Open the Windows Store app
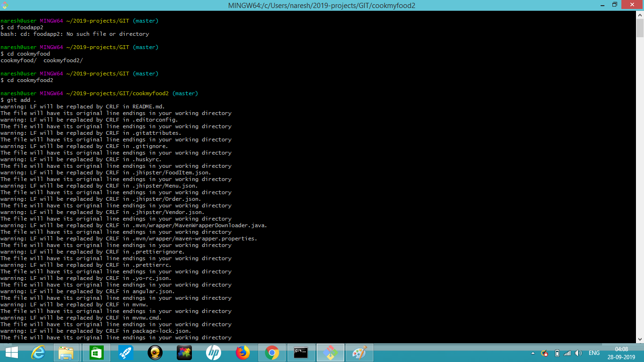The image size is (644, 362). coord(96,352)
